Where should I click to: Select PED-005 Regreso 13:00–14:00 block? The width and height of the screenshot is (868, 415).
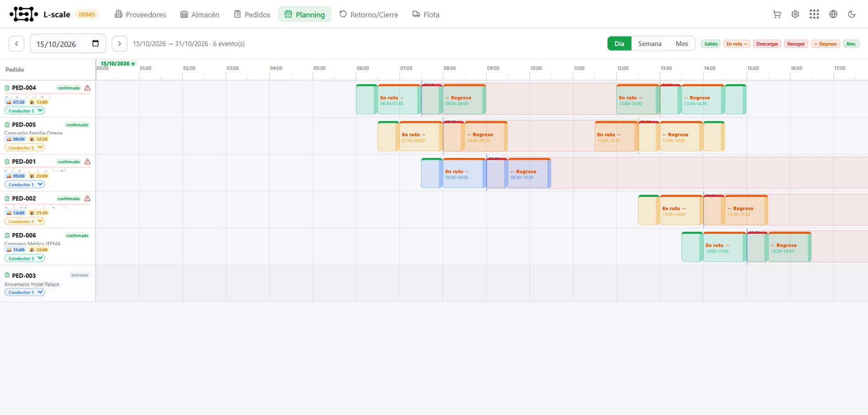coord(682,137)
